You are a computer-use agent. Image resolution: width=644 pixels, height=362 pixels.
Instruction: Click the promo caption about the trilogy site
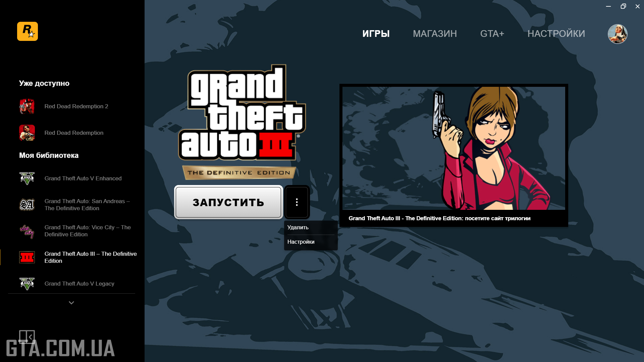tap(439, 218)
